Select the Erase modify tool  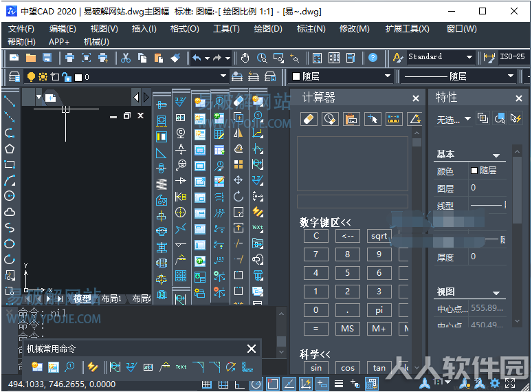click(x=239, y=101)
